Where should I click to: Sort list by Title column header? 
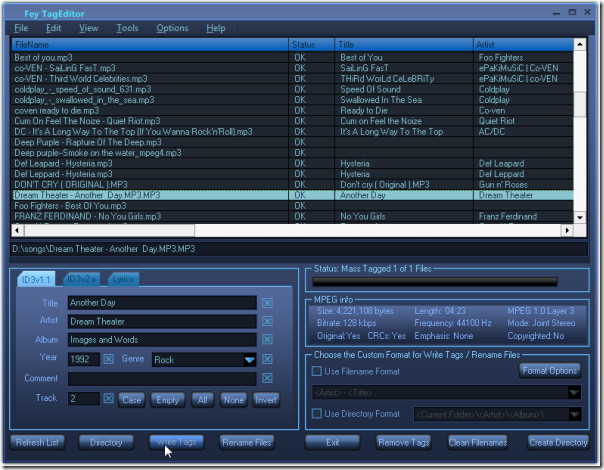pyautogui.click(x=404, y=45)
